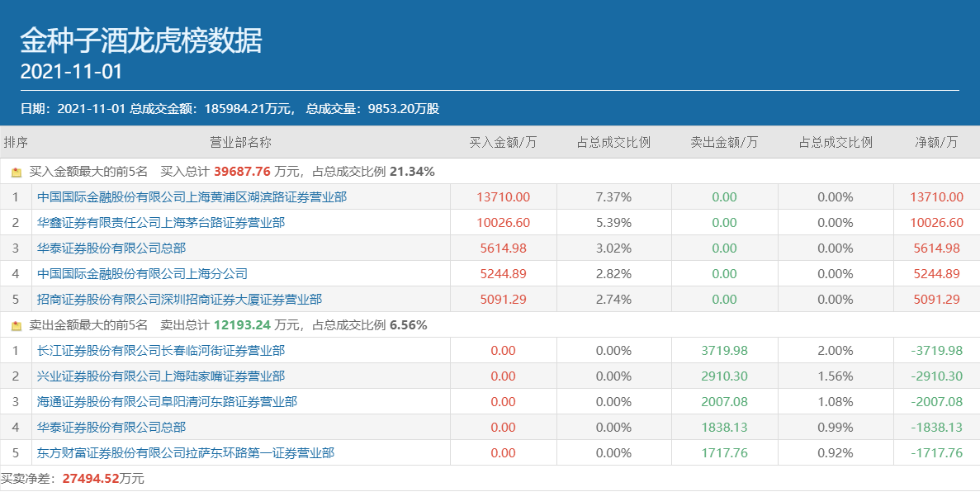Click the sell ratio 6.56% summary
Image resolution: width=980 pixels, height=492 pixels.
tap(408, 326)
